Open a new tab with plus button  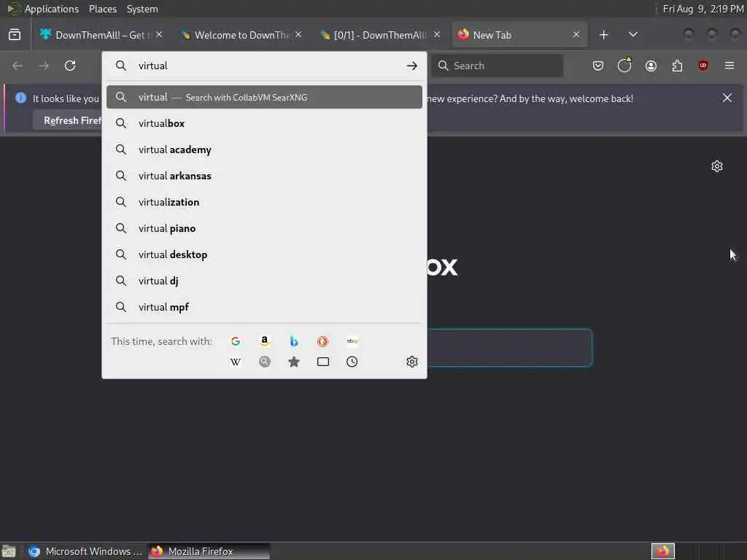603,35
